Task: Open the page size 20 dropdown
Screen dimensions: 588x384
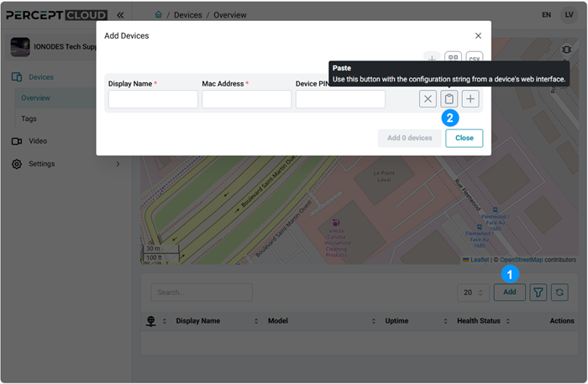Action: [x=474, y=292]
